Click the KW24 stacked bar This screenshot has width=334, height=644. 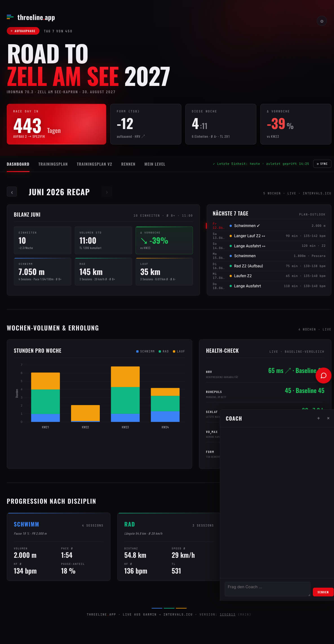click(x=165, y=405)
